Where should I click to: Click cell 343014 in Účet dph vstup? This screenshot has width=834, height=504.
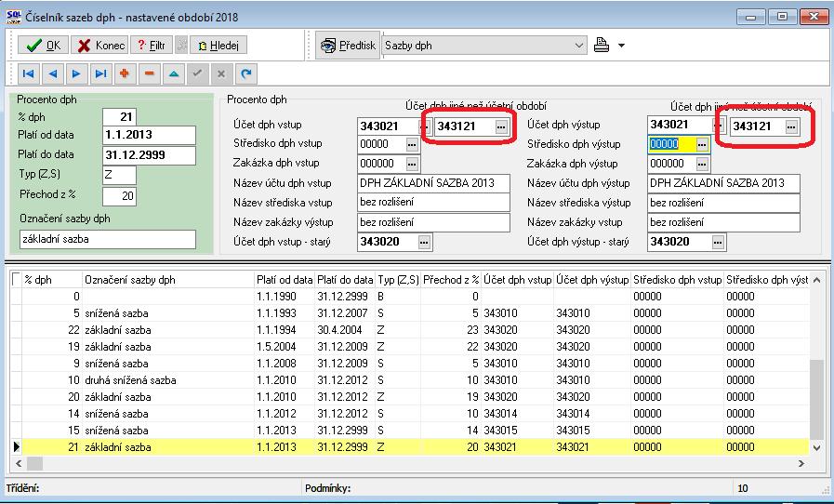click(518, 414)
